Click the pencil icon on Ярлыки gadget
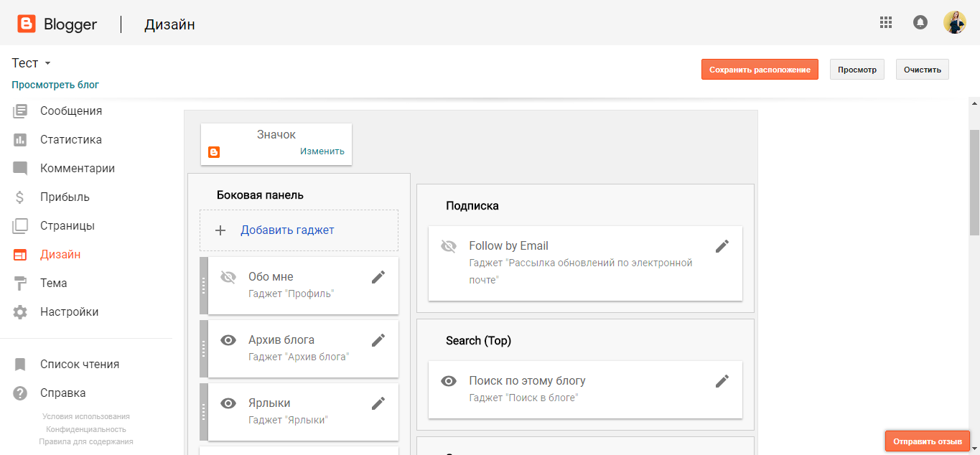The image size is (980, 455). tap(378, 403)
